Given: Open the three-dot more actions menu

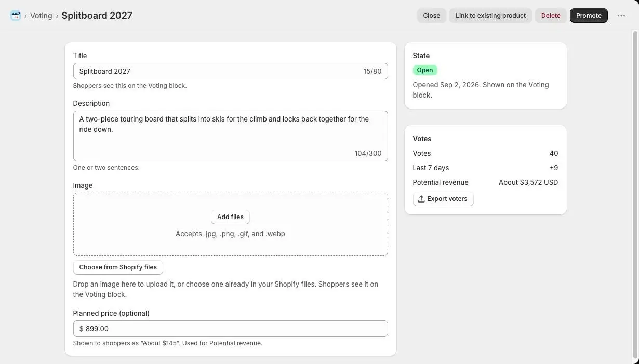Looking at the screenshot, I should tap(621, 16).
